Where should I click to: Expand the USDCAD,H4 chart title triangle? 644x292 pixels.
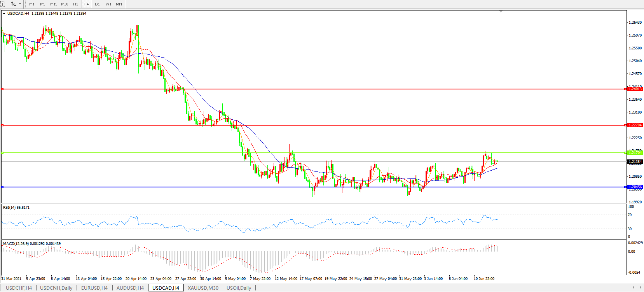(4, 14)
